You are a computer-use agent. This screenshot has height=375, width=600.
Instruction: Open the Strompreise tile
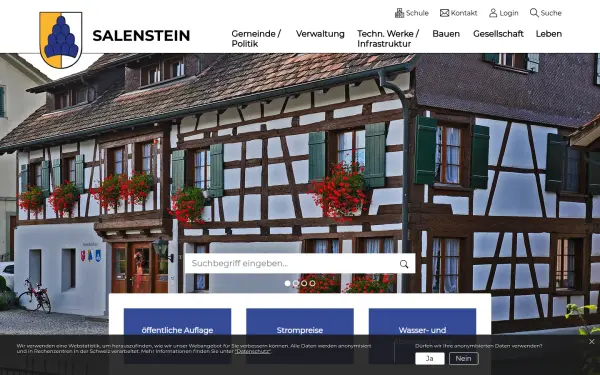click(x=300, y=335)
